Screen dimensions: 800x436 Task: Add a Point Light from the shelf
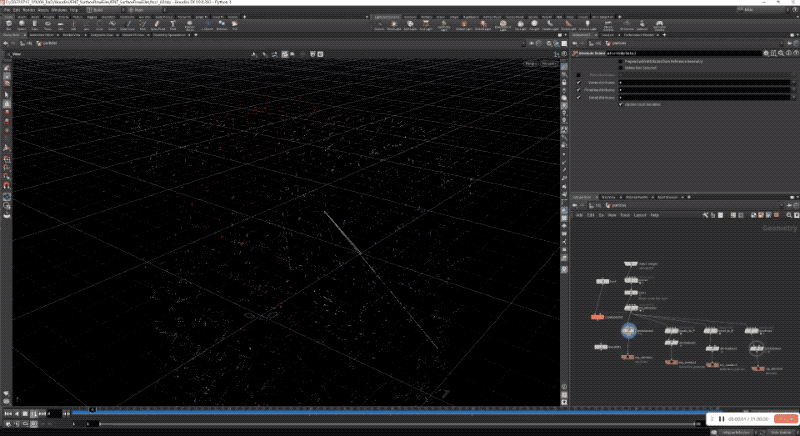394,23
